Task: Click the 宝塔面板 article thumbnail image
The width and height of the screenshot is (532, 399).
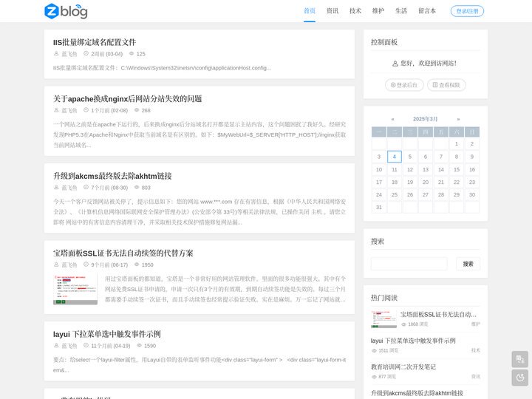Action: coord(75,290)
